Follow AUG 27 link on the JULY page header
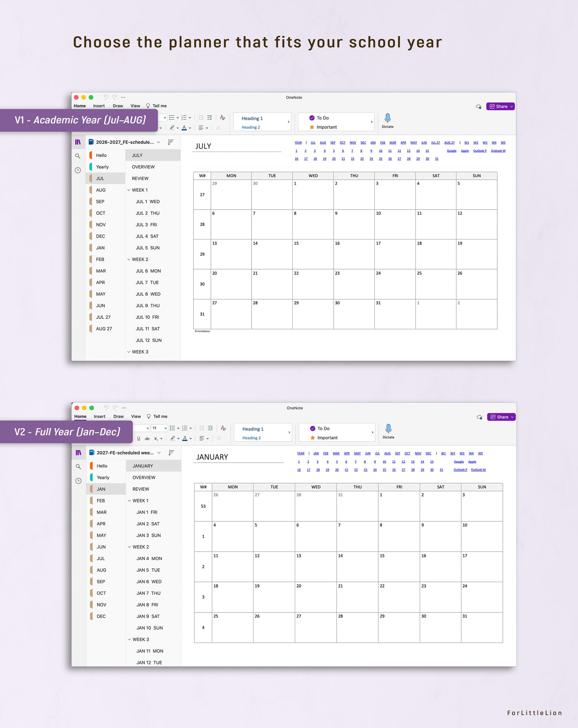 [449, 142]
